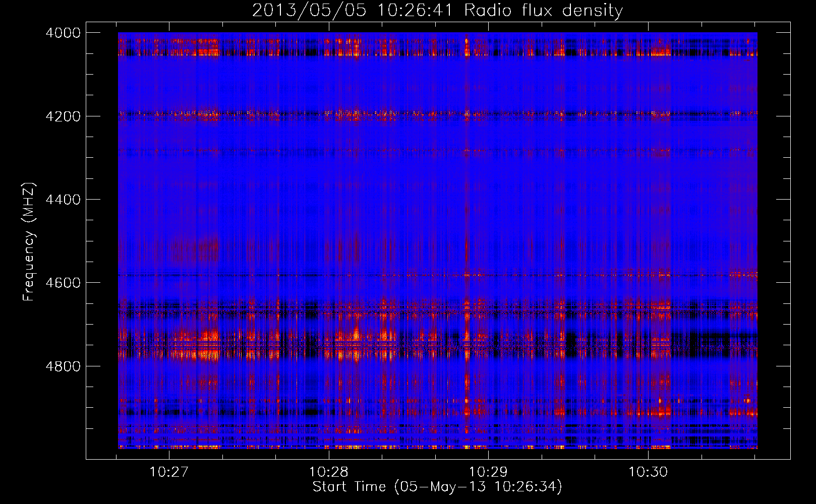This screenshot has width=816, height=504.
Task: Click the 4000 frequency axis label
Action: (63, 33)
